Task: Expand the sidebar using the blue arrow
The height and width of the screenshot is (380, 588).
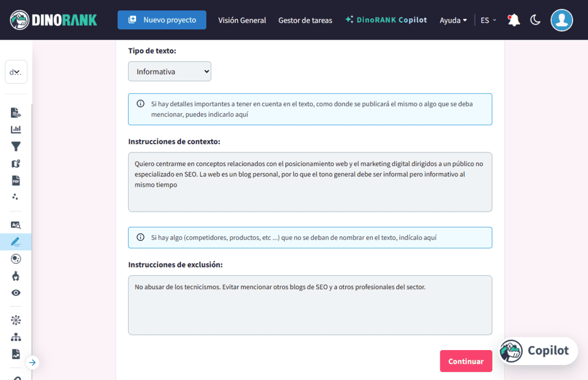Action: 33,362
